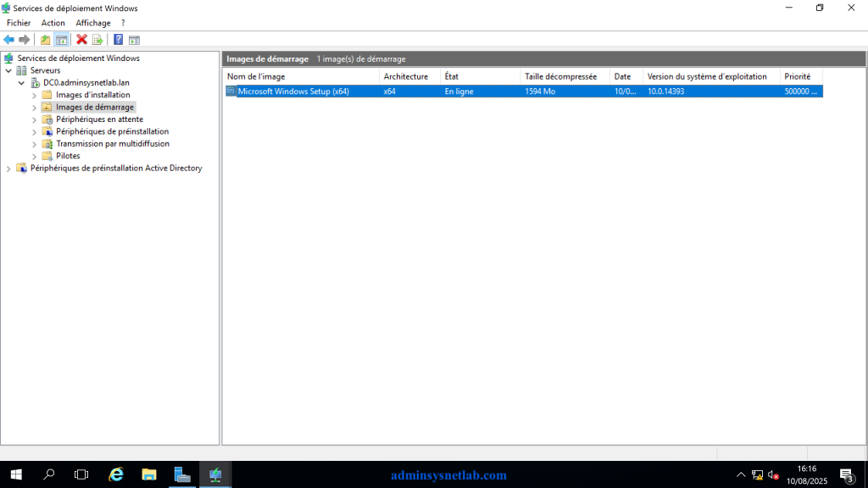Open the Affichage menu

(x=93, y=23)
